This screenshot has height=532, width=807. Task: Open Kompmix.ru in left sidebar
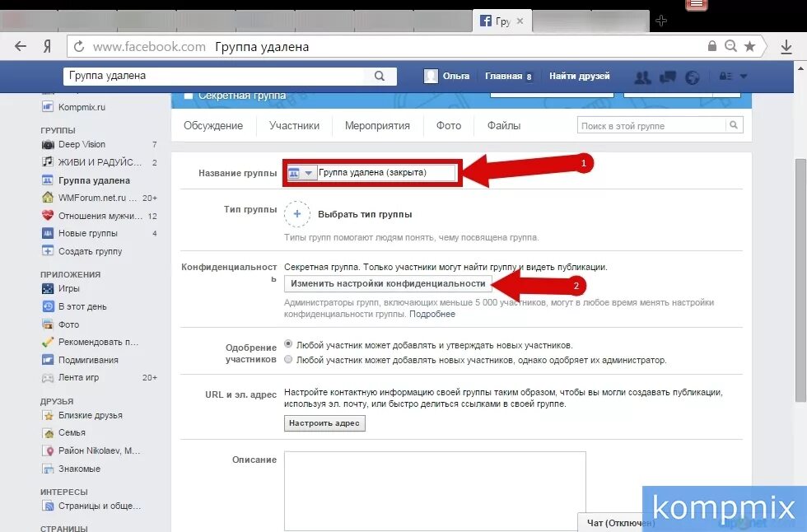82,107
